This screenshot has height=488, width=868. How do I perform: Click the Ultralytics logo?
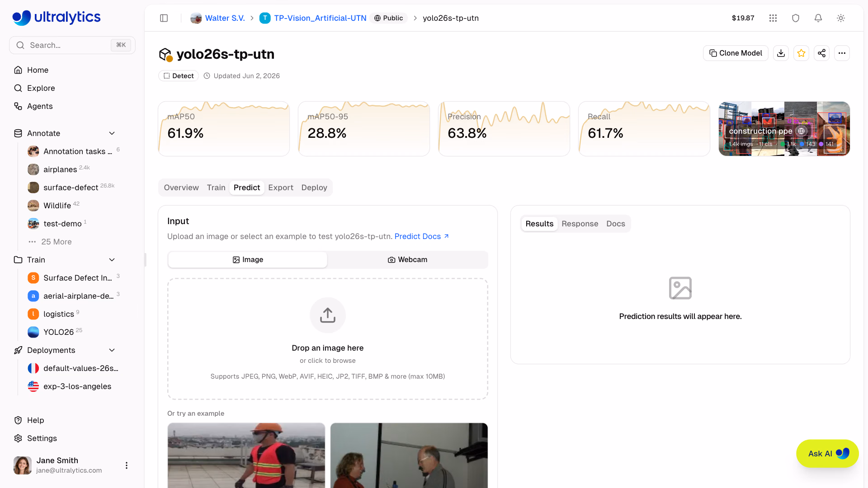[x=57, y=17]
